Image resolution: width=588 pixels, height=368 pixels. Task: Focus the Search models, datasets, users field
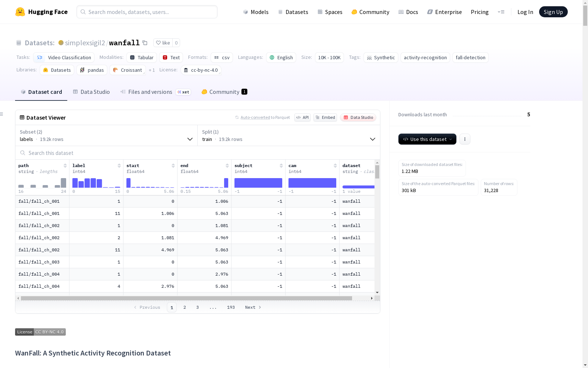(x=147, y=12)
